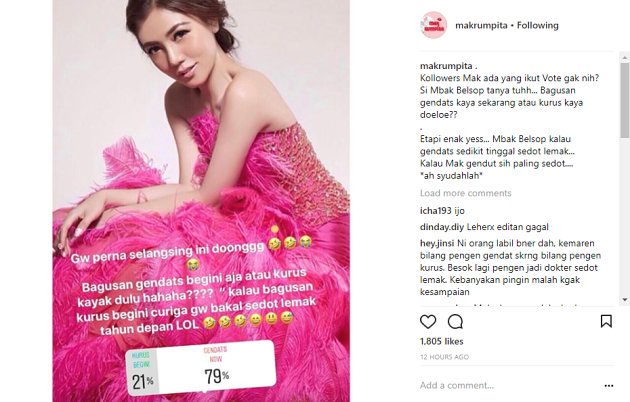This screenshot has width=630, height=402.
Task: Select Gendats Now 79% poll option
Action: coord(216,368)
